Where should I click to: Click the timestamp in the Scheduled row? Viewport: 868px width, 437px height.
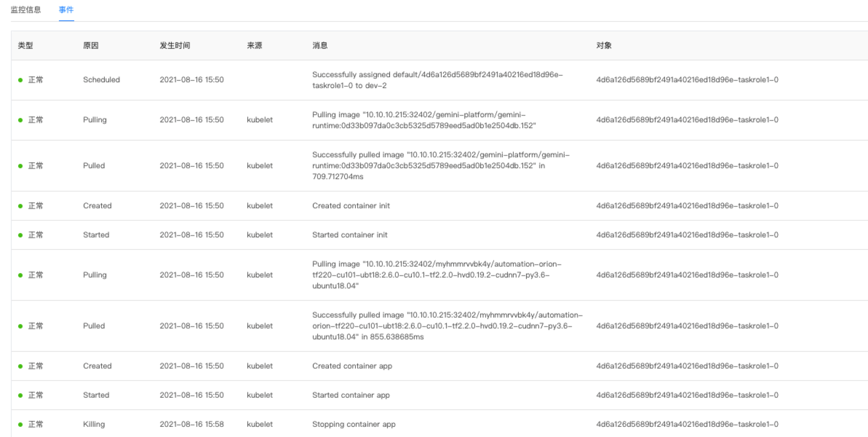[x=192, y=80]
